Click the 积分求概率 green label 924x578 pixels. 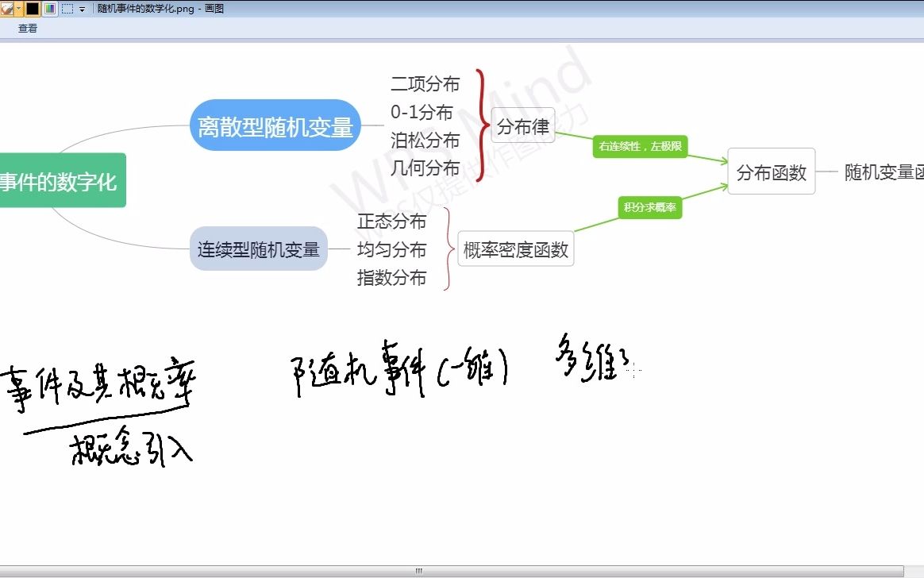coord(649,208)
